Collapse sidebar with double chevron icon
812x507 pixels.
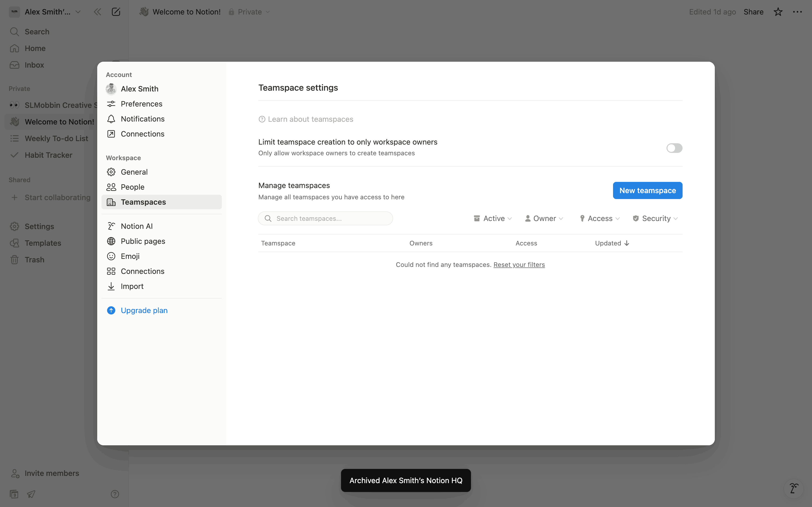click(x=97, y=12)
